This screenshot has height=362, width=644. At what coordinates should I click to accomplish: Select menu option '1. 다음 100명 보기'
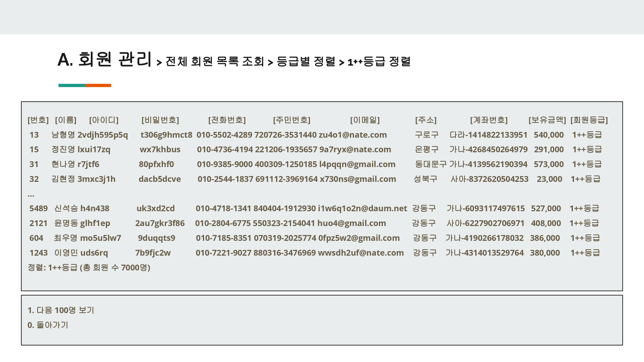click(x=61, y=310)
